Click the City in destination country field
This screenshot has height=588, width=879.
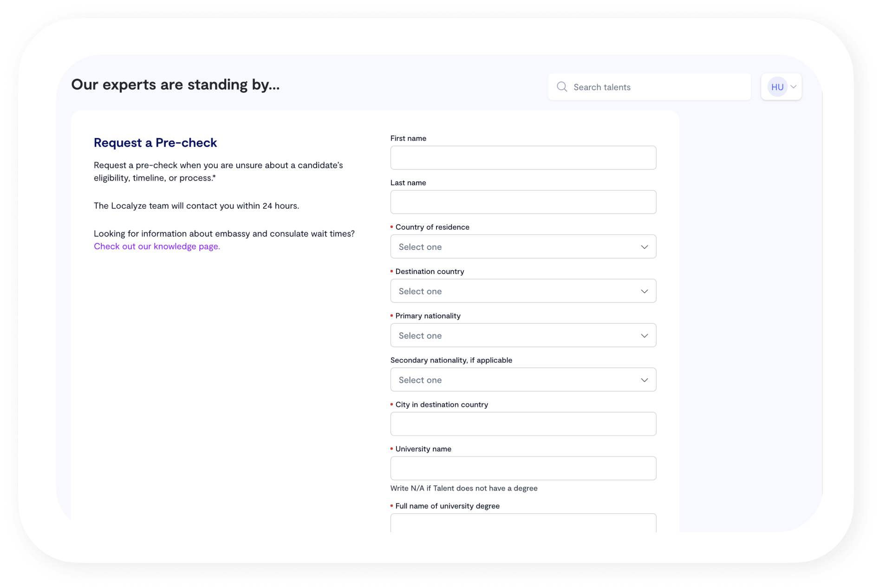tap(523, 424)
